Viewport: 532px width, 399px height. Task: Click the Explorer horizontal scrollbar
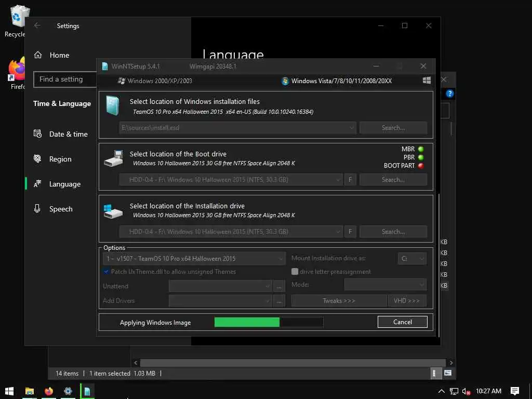(293, 363)
